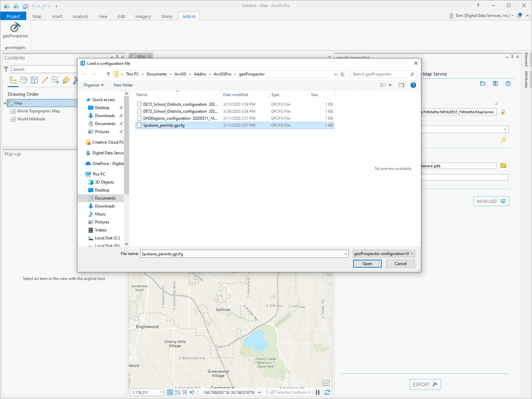This screenshot has height=399, width=532.
Task: Click the ADVANCED button
Action: pyautogui.click(x=491, y=201)
